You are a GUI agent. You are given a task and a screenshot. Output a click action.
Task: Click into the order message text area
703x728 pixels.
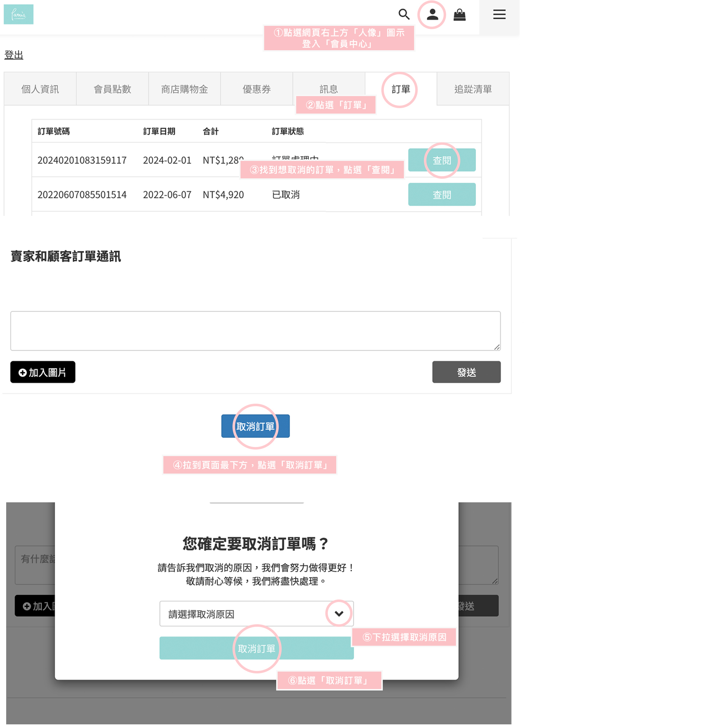(255, 331)
